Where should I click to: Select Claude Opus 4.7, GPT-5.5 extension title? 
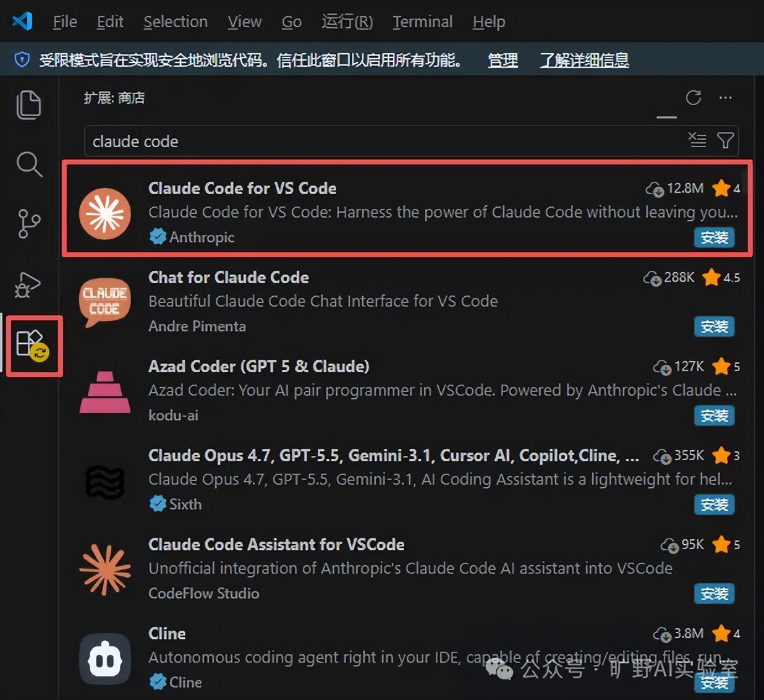pyautogui.click(x=394, y=455)
